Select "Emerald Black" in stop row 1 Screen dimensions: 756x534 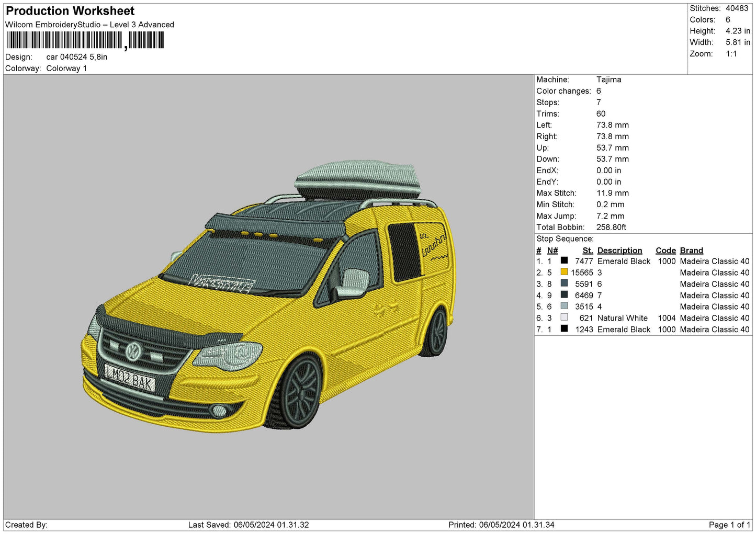624,262
